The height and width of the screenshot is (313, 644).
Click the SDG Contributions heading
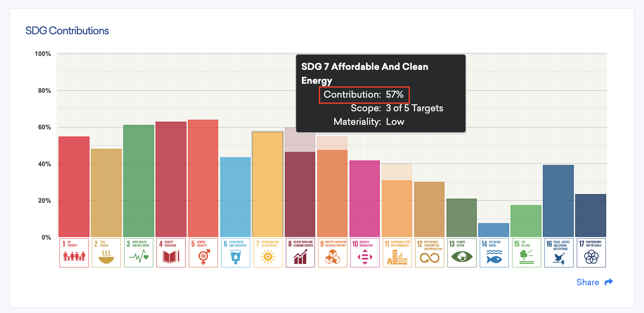click(67, 30)
